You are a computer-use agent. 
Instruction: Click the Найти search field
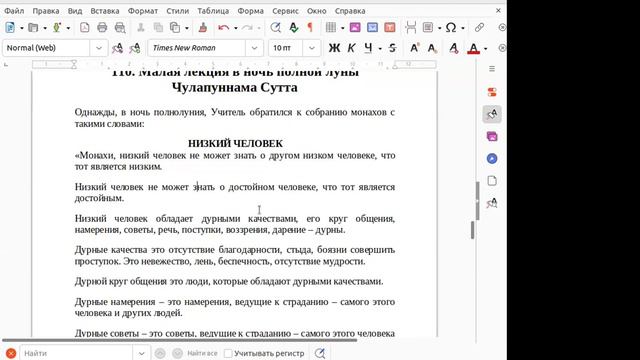coord(76,353)
